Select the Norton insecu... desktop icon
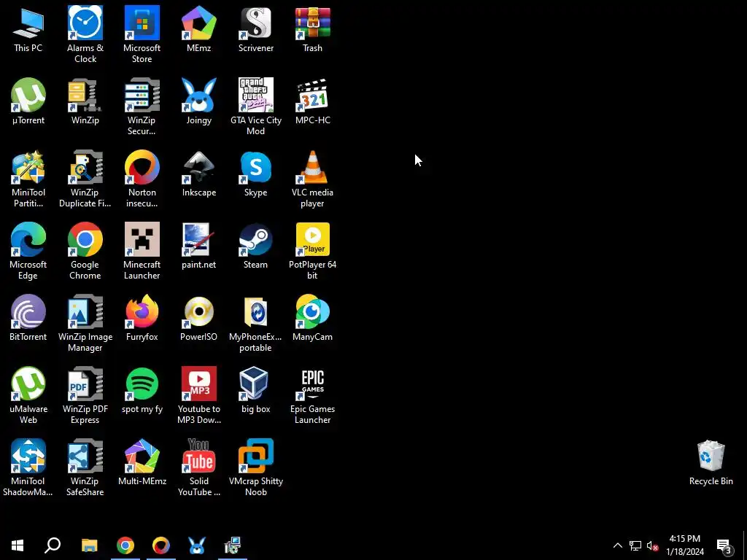The image size is (747, 560). click(142, 179)
